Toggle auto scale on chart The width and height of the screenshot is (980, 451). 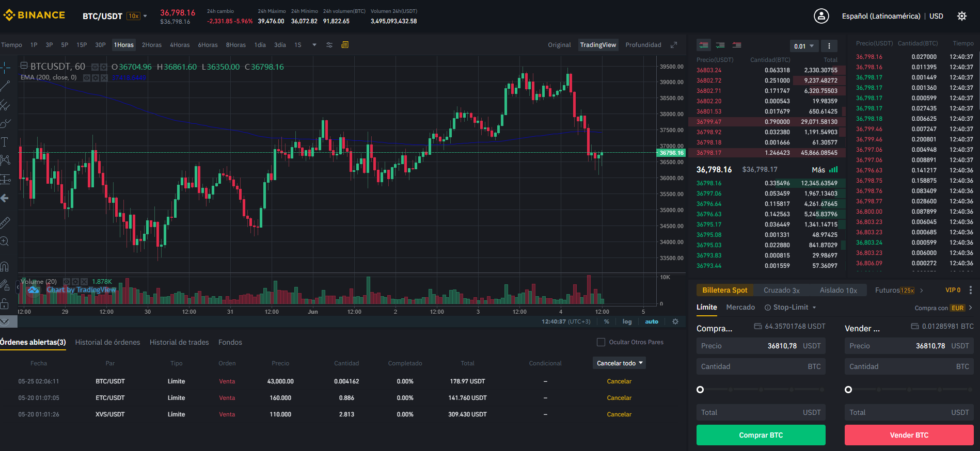[x=652, y=321]
